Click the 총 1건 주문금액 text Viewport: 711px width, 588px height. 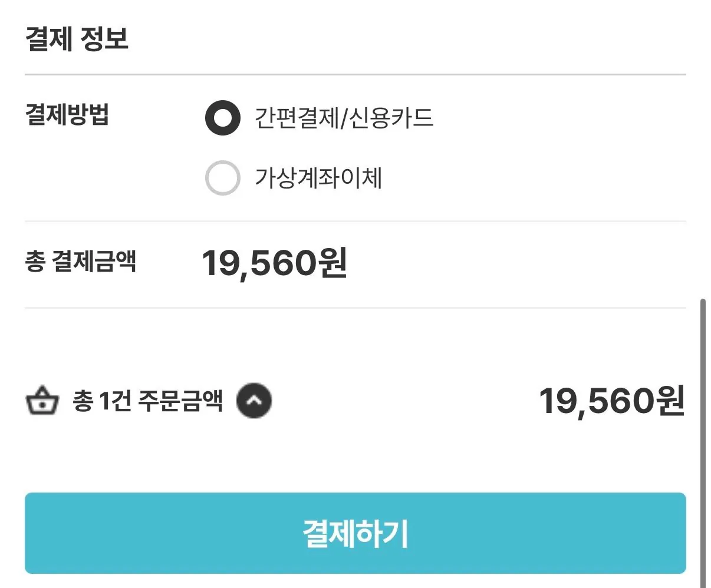pos(147,401)
